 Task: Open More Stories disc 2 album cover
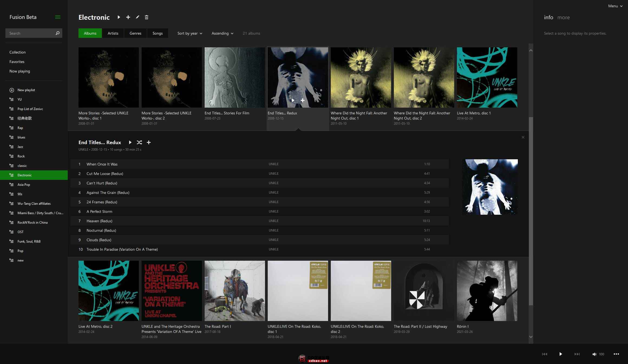[x=172, y=78]
